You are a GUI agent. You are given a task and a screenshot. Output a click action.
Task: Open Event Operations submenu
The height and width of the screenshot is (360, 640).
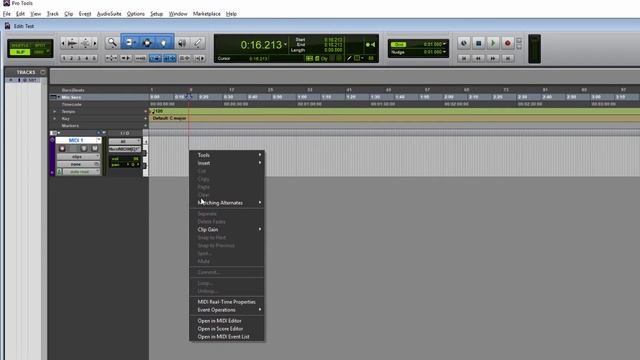(227, 310)
